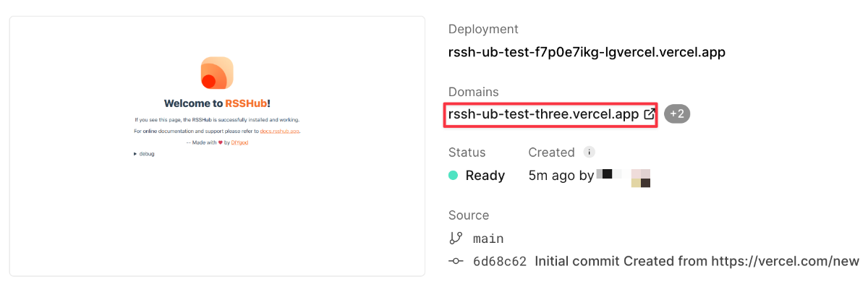This screenshot has width=868, height=287.
Task: Click the Ready status text
Action: pyautogui.click(x=485, y=175)
